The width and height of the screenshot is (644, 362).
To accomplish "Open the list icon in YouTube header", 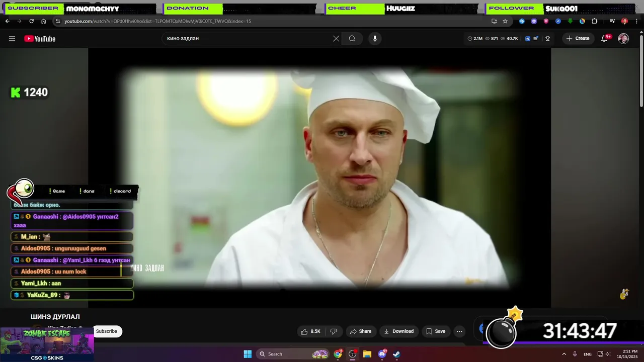I will click(536, 39).
